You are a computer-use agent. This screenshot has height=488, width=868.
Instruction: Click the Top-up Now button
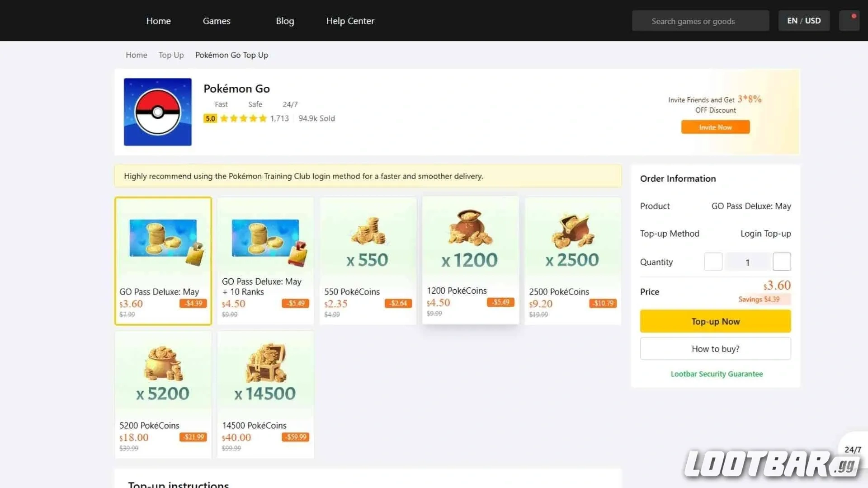pos(715,321)
